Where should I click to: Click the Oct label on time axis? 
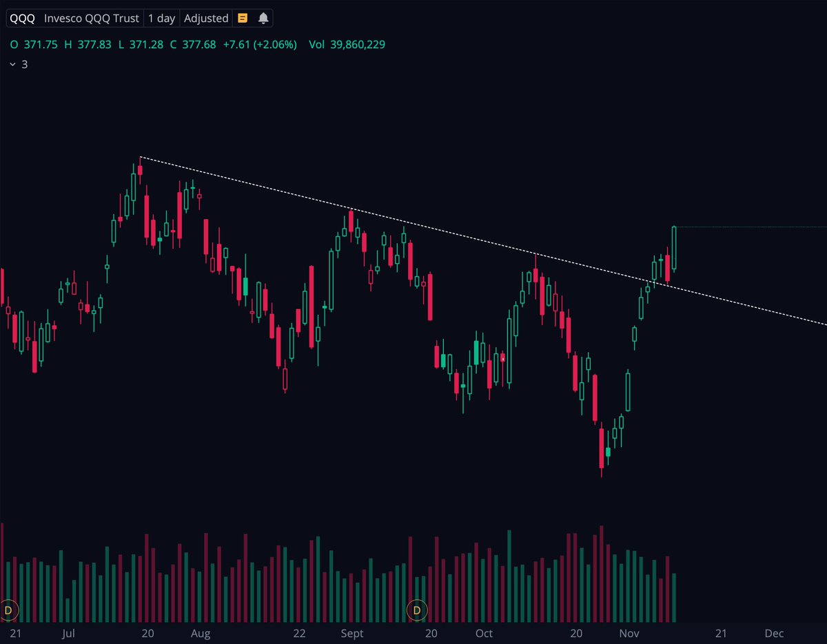[484, 633]
